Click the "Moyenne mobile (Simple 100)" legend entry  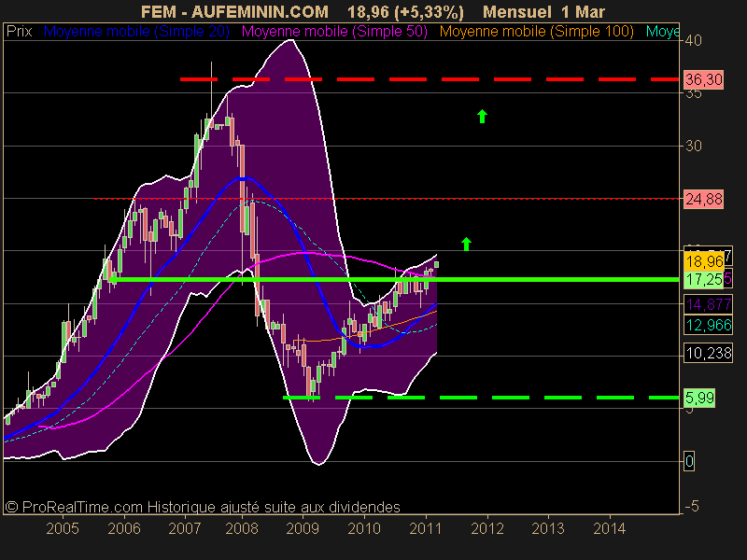(537, 32)
